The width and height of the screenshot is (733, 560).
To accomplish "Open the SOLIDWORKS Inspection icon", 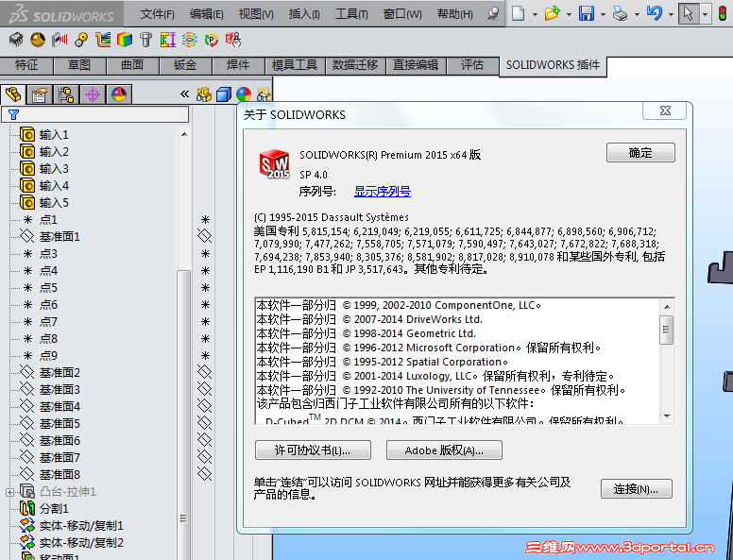I will coord(233,40).
